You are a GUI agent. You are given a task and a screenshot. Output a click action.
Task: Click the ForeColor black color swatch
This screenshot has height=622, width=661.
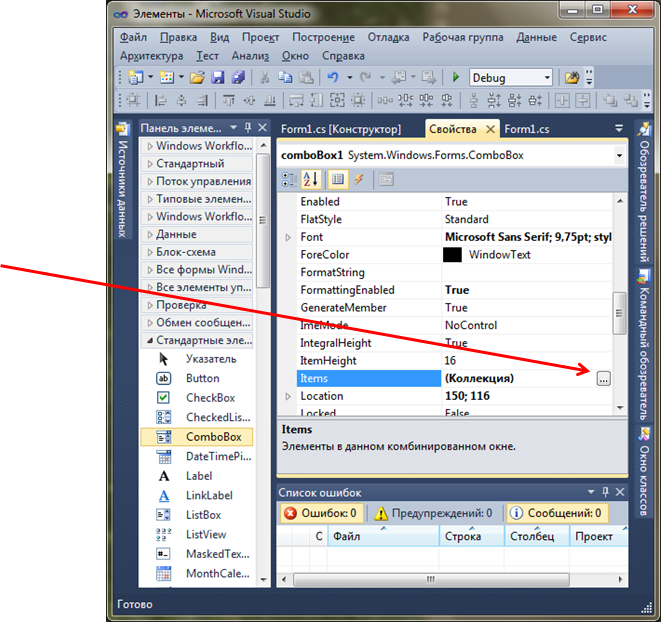(x=452, y=255)
